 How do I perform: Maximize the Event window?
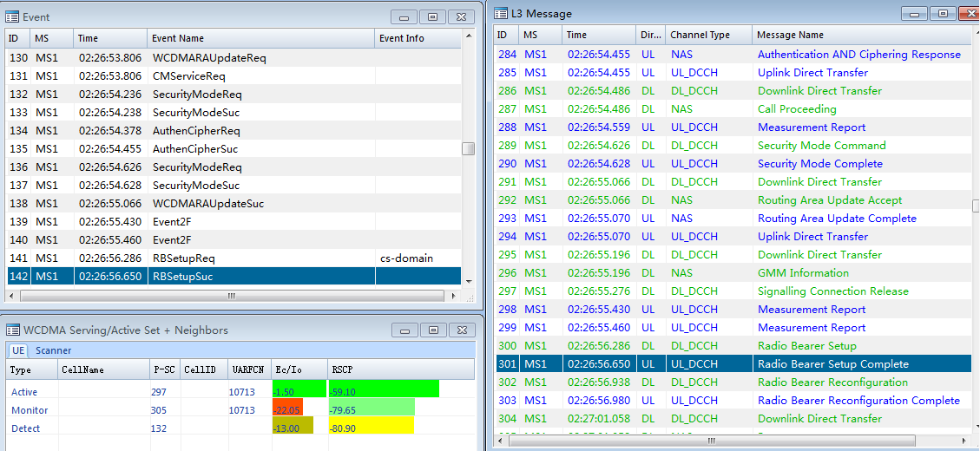pyautogui.click(x=432, y=17)
